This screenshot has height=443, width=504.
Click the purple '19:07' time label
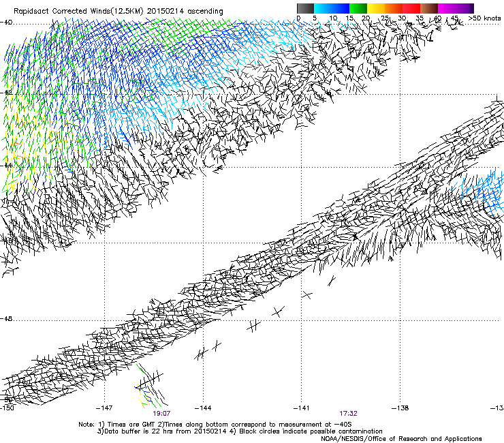click(x=161, y=414)
